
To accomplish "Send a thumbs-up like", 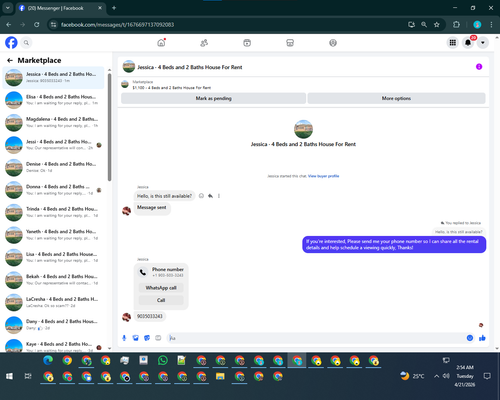I will (482, 338).
